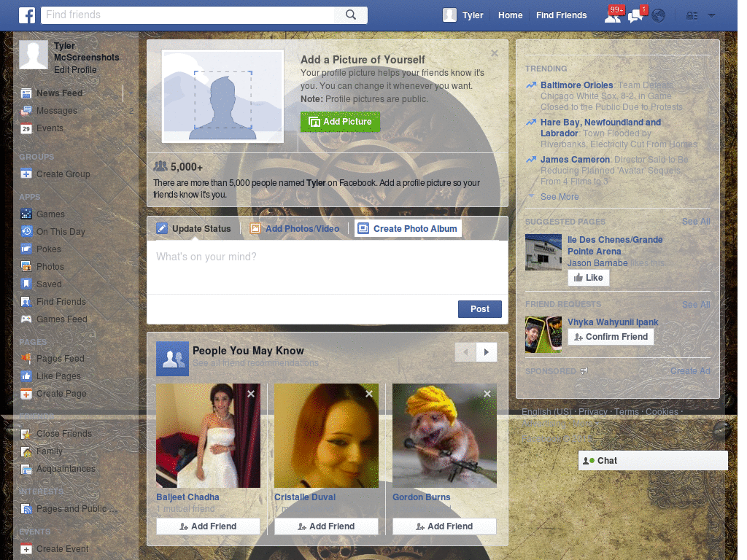The height and width of the screenshot is (560, 747).
Task: Add Cristalle Duval as friend
Action: click(x=326, y=526)
